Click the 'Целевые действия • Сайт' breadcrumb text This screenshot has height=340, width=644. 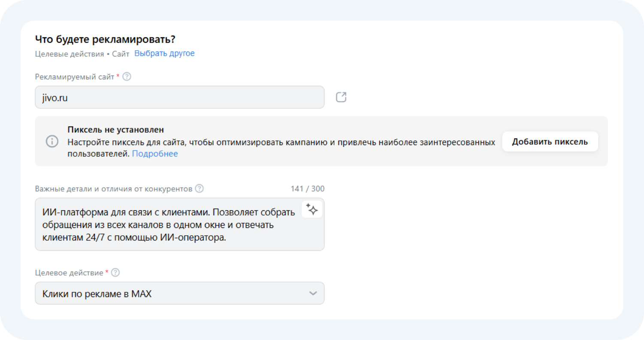pyautogui.click(x=82, y=54)
